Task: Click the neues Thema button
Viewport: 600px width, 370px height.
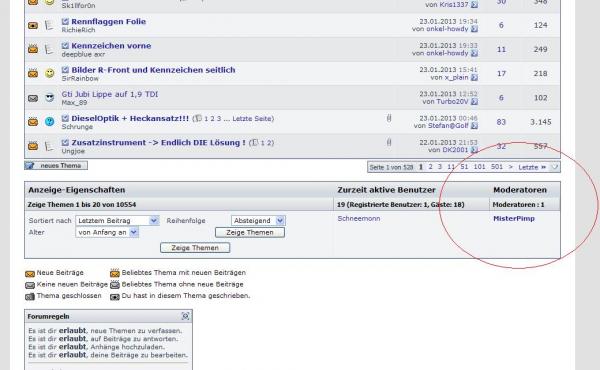Action: (x=56, y=166)
